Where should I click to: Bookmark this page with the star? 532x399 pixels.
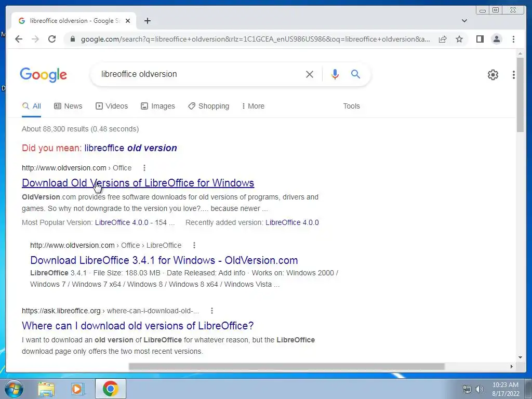(459, 39)
